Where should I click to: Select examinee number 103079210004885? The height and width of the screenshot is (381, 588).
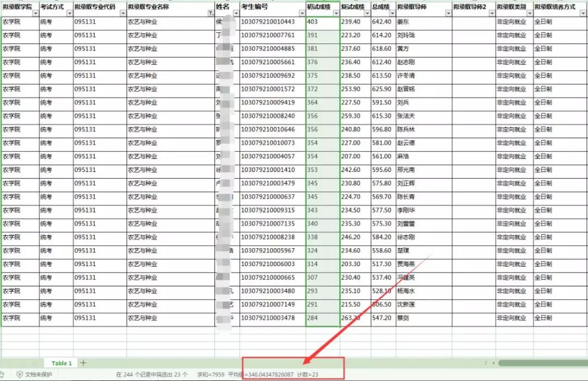[x=273, y=49]
